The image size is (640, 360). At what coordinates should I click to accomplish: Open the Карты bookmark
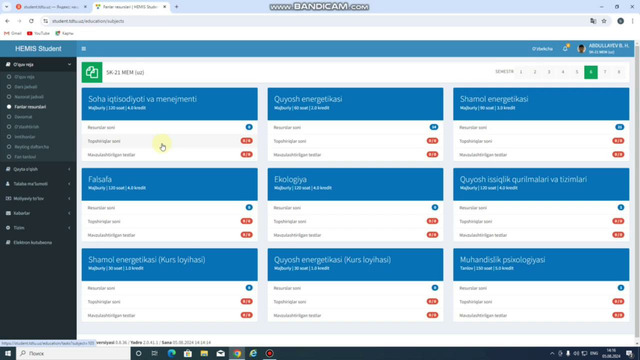64,33
